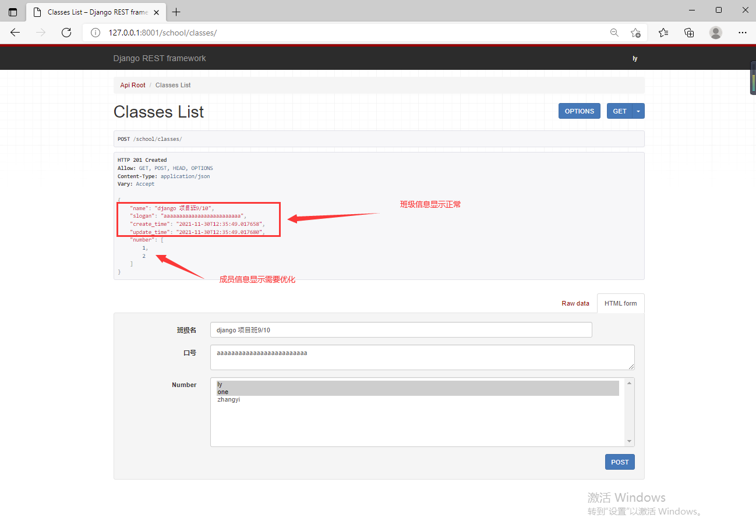Click the "number" JSON key

[x=143, y=240]
